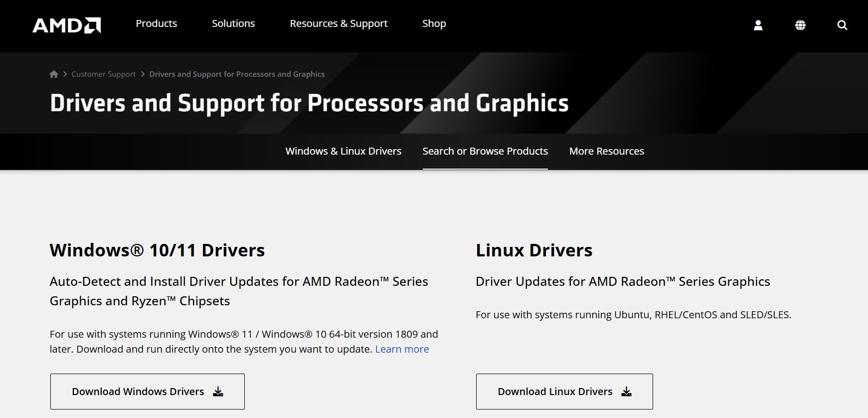The image size is (868, 418).
Task: Click download arrow icon beside Windows Drivers
Action: 218,392
